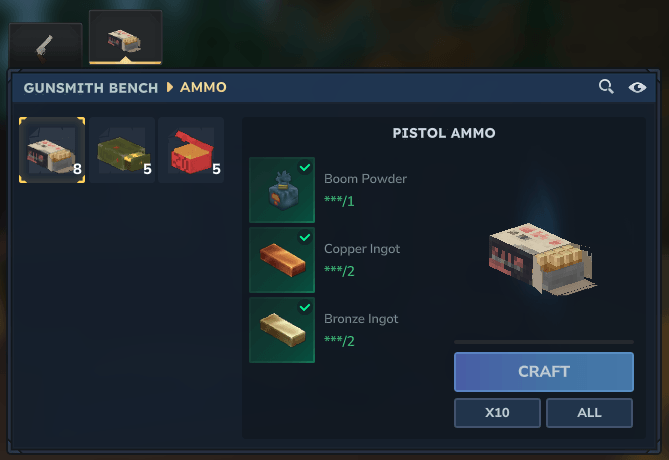Open the revolver weapons tab
669x460 pixels.
point(46,45)
